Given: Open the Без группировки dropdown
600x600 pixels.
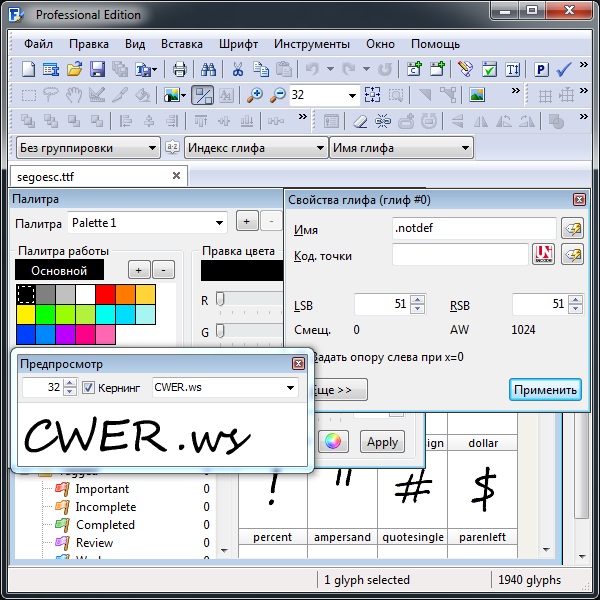Looking at the screenshot, I should tap(89, 148).
